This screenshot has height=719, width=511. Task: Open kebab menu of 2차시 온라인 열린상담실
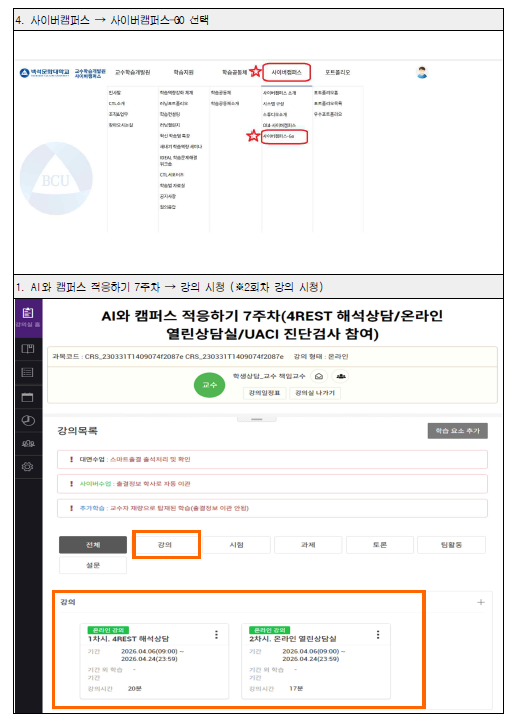coord(378,635)
